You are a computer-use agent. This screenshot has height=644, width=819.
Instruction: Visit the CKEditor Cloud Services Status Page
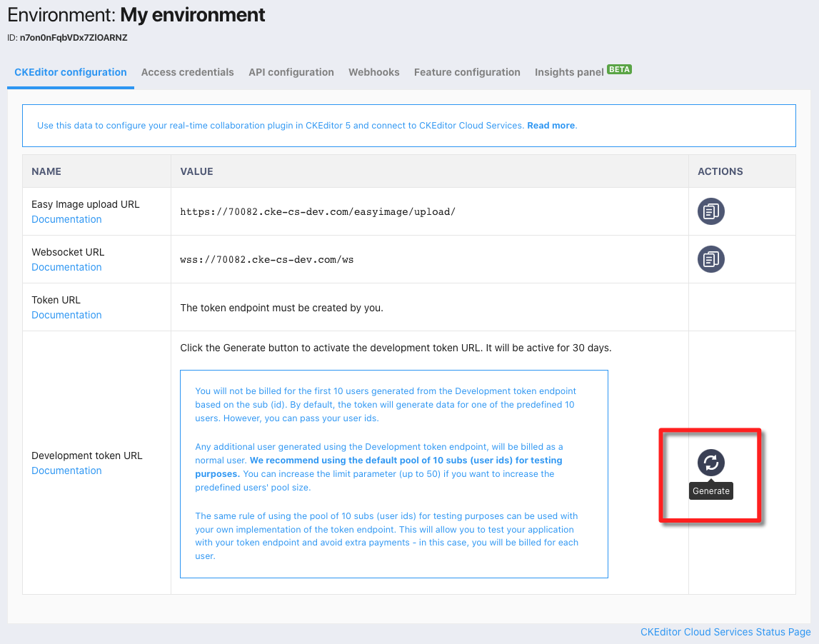[725, 632]
